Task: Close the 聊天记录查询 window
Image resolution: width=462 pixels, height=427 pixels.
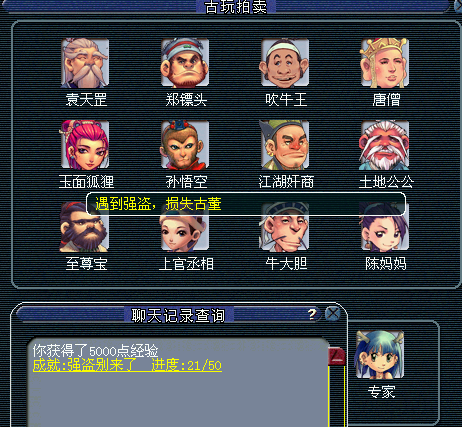Action: coord(332,314)
